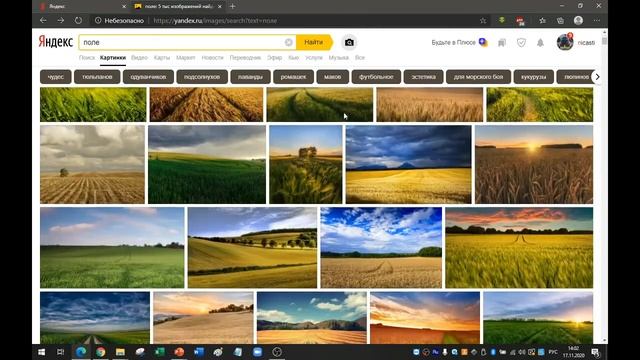Select the маков suggestion chip
The width and height of the screenshot is (640, 360).
pyautogui.click(x=333, y=77)
